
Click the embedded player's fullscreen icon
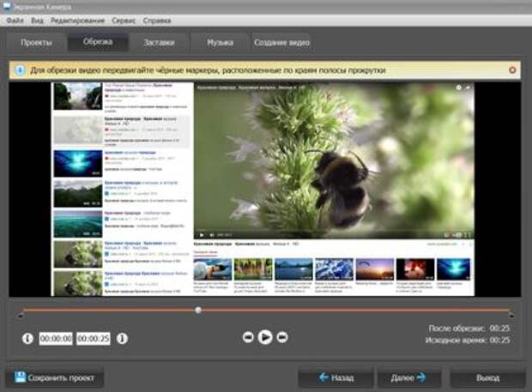(469, 235)
